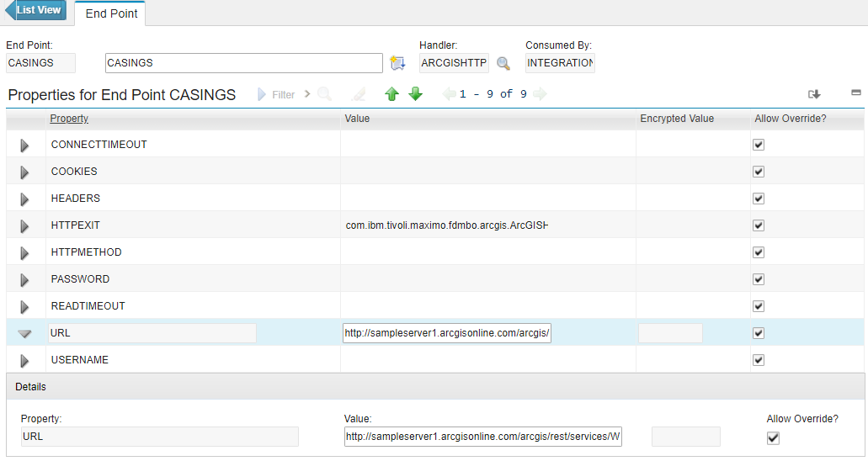Toggle Allow Override for USERNAME
Screen dimensions: 868x461
[759, 360]
